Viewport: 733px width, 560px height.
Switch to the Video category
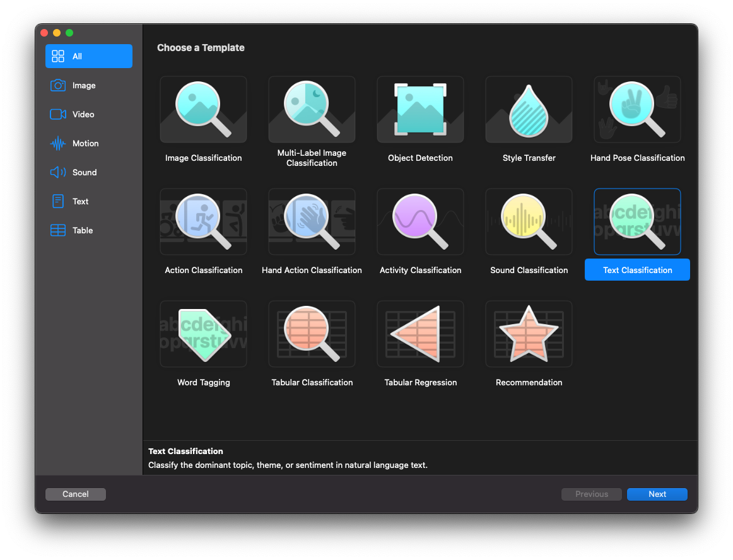pyautogui.click(x=83, y=114)
